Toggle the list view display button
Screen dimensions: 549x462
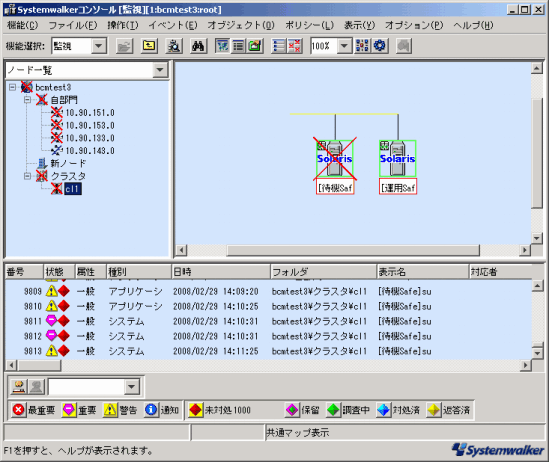(239, 46)
